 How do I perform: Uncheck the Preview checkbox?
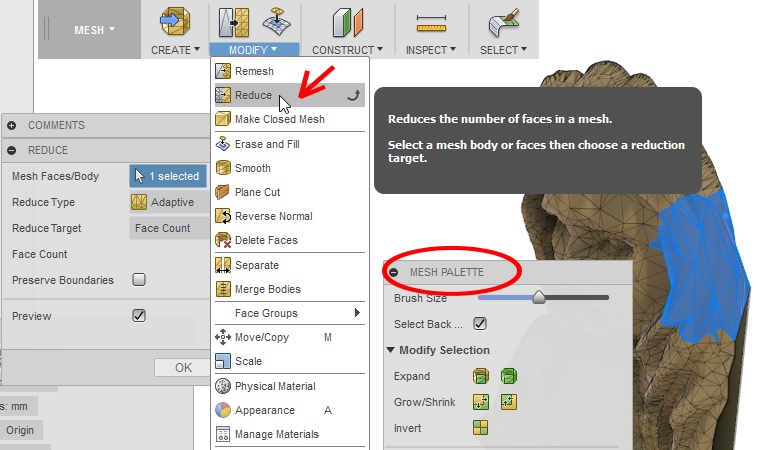pyautogui.click(x=140, y=316)
